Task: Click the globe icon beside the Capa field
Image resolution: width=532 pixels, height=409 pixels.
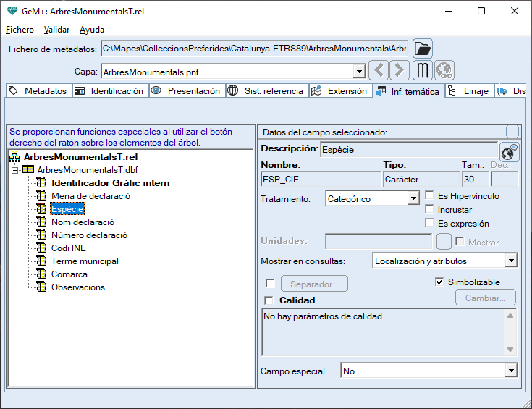Action: (x=444, y=71)
